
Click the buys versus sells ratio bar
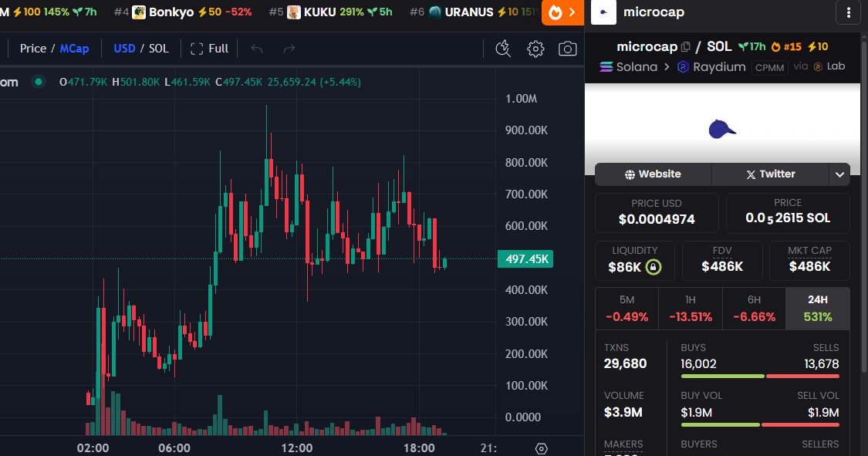coord(760,377)
